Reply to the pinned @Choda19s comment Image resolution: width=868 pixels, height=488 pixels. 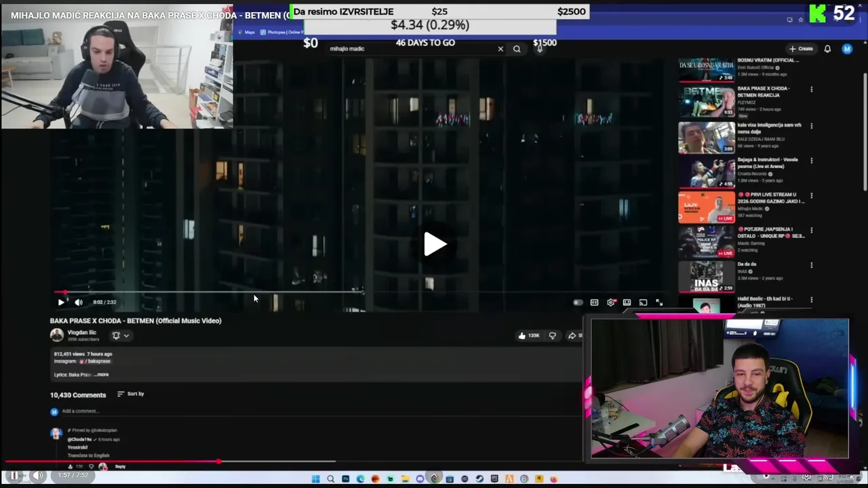pos(120,466)
